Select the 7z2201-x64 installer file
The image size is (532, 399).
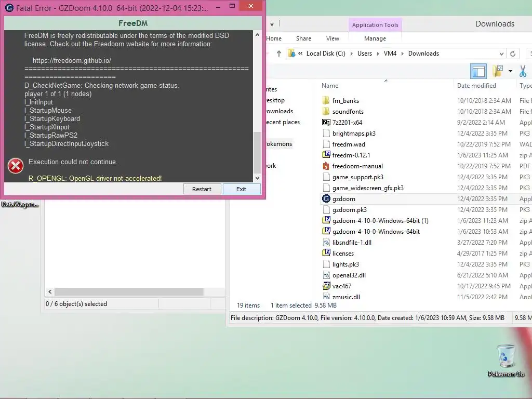347,123
